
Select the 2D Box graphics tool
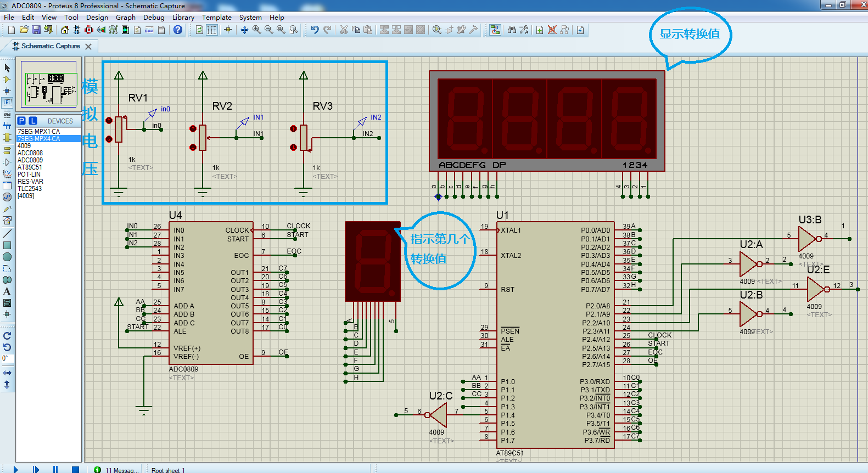(7, 245)
